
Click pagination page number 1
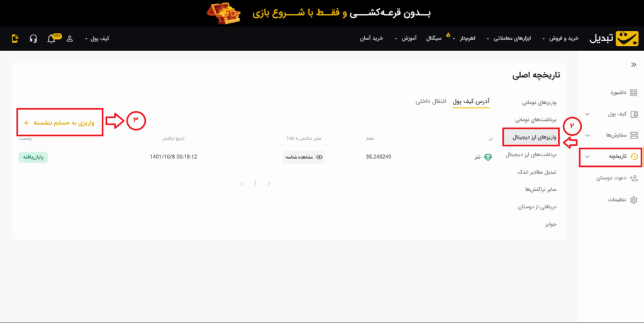click(x=255, y=184)
